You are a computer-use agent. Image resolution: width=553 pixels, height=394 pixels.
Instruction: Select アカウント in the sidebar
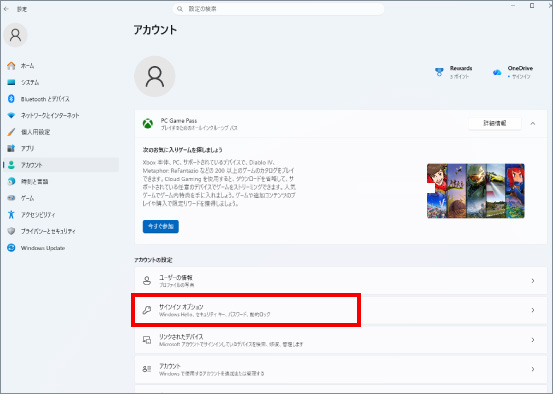tap(61, 165)
